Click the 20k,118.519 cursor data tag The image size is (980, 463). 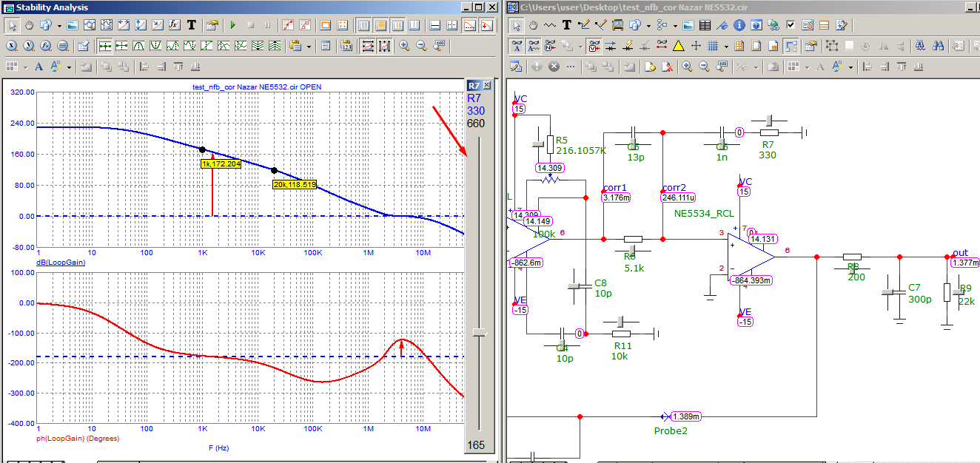tap(295, 185)
